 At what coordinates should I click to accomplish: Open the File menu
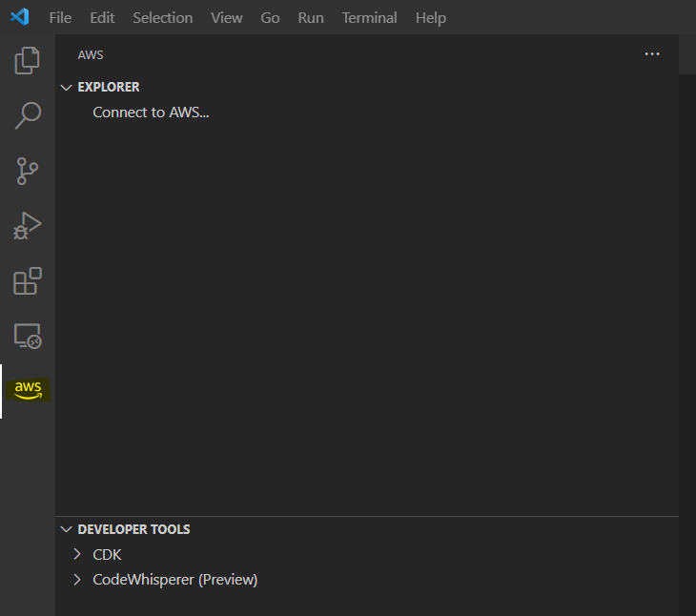tap(60, 18)
